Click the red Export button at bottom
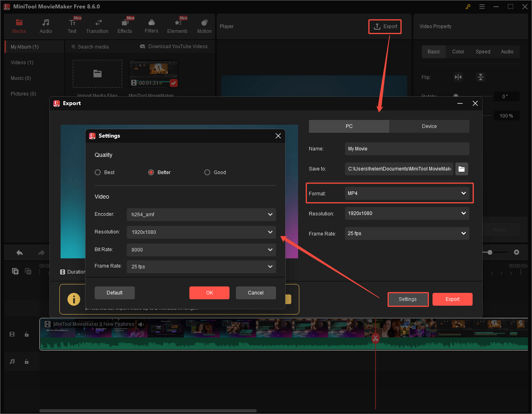 [x=453, y=299]
